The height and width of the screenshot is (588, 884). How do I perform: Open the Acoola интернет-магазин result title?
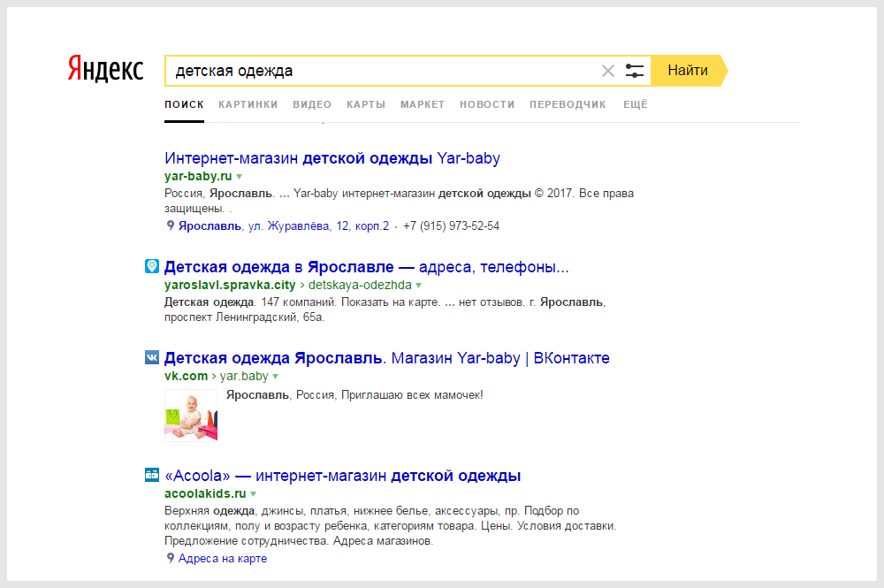(342, 476)
